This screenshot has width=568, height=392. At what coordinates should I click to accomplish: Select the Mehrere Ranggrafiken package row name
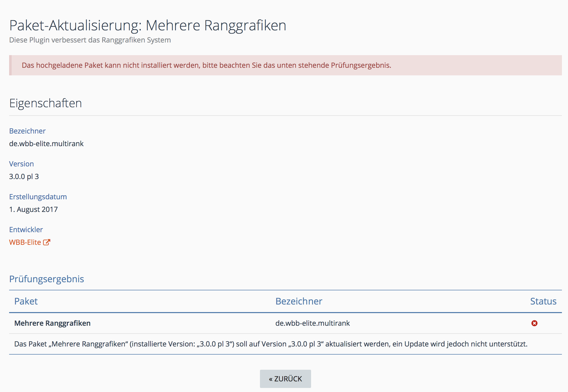pos(52,323)
